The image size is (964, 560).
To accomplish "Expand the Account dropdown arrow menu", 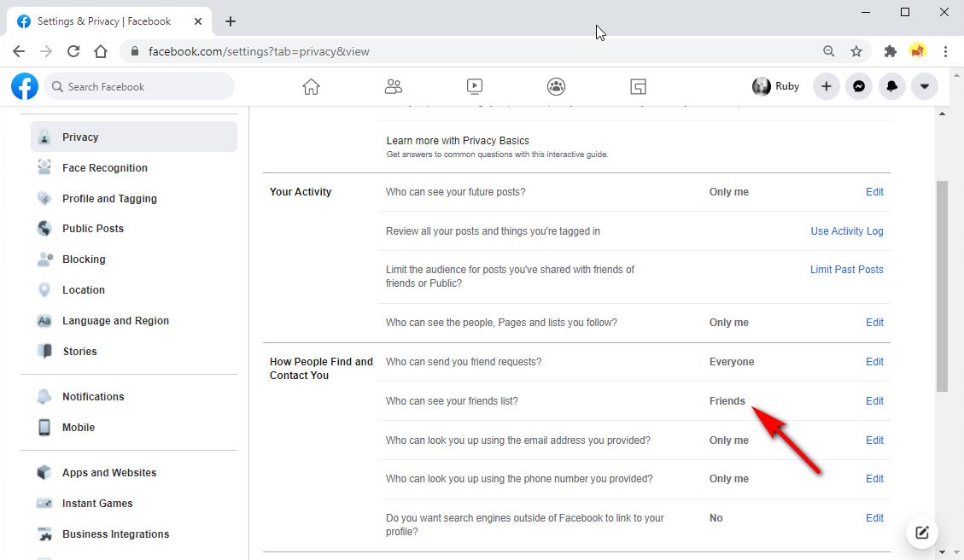I will pos(924,86).
